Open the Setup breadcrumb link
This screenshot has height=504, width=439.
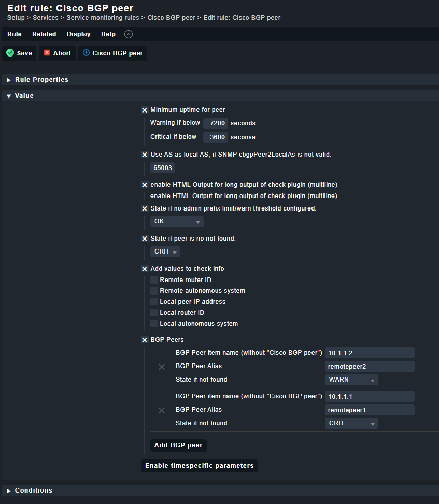16,18
